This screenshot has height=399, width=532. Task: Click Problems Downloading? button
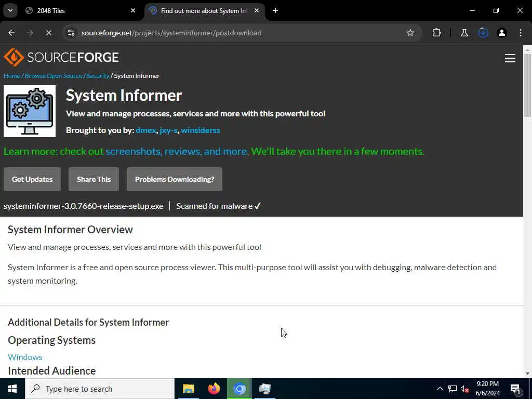pos(175,179)
